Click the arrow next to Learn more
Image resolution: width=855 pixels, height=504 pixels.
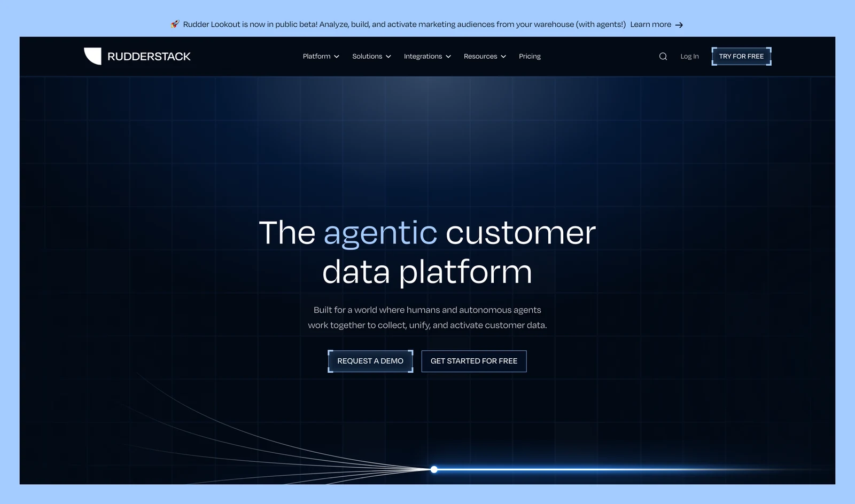click(x=679, y=25)
